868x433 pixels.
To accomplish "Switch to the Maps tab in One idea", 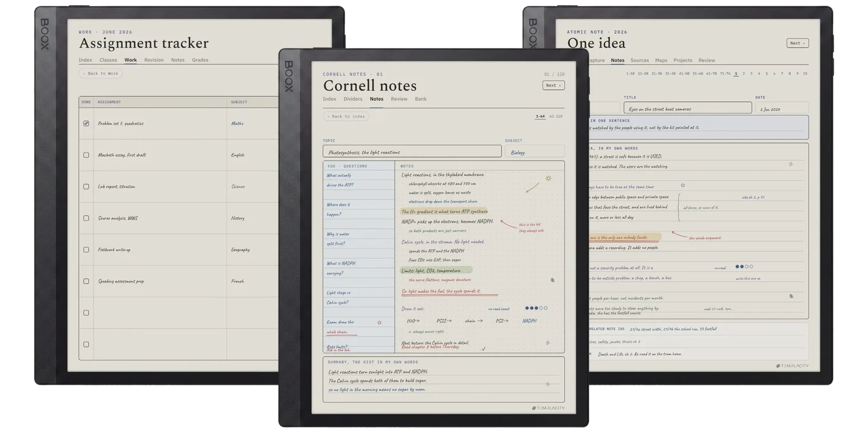I will click(661, 60).
